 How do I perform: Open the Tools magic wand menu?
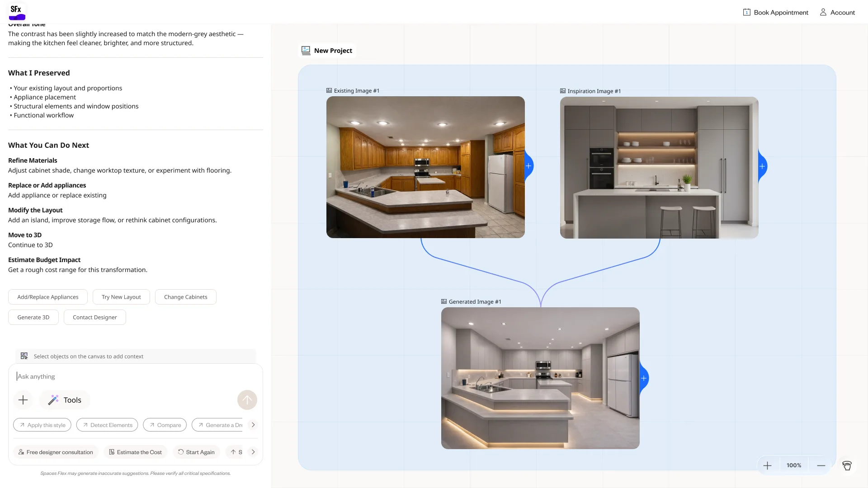click(x=65, y=400)
